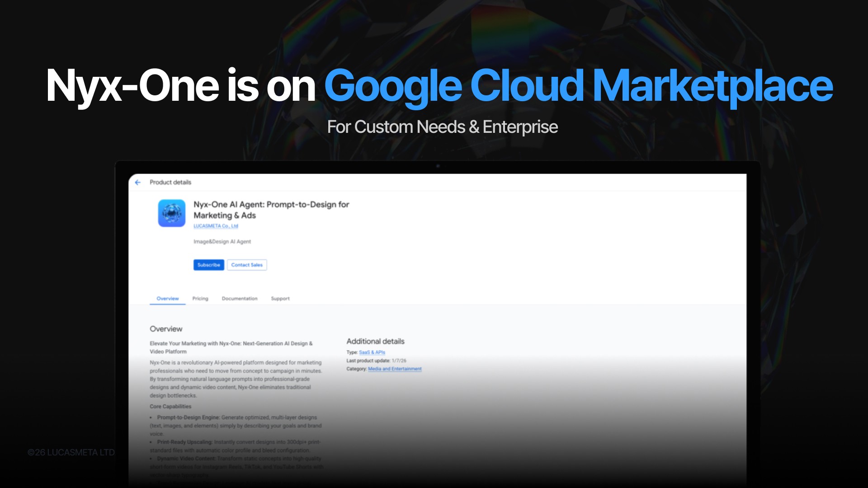
Task: Click the Nyx-One AI Agent product title
Action: [271, 210]
